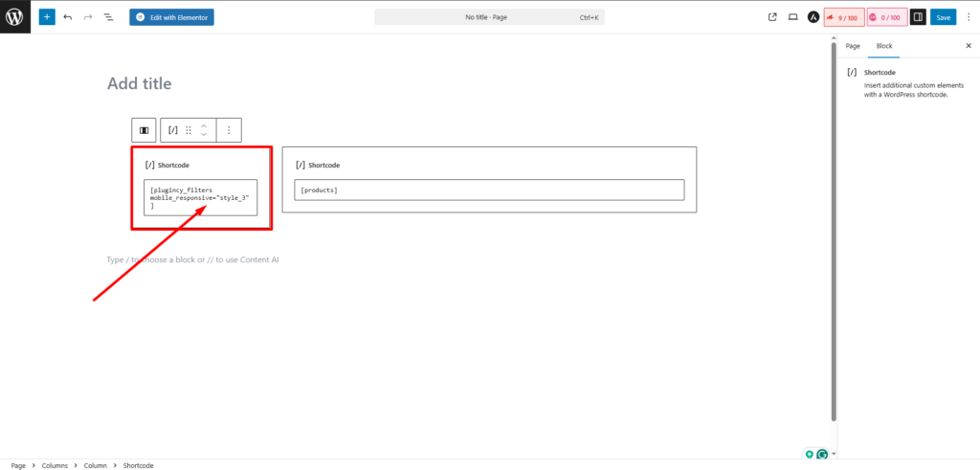Open the device preview laptop icon
Image resolution: width=980 pixels, height=470 pixels.
click(x=792, y=17)
